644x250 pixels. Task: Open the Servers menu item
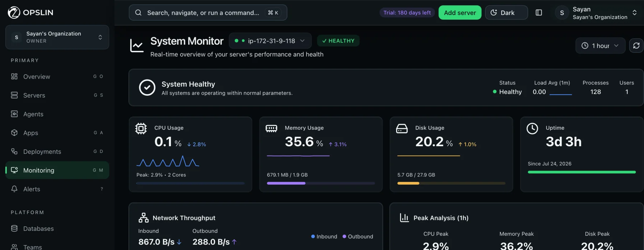[x=57, y=95]
